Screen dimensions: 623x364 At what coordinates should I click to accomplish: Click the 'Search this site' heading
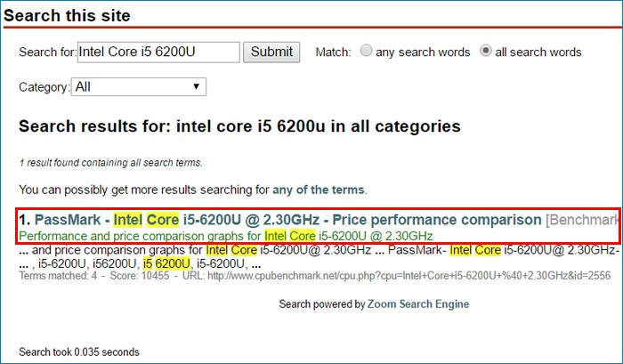point(67,15)
